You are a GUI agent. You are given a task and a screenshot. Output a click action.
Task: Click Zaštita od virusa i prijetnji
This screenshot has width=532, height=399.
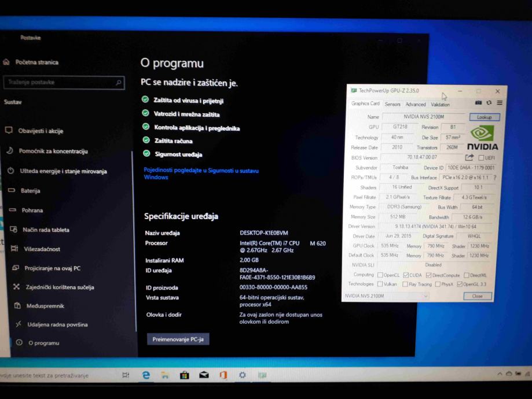(188, 101)
